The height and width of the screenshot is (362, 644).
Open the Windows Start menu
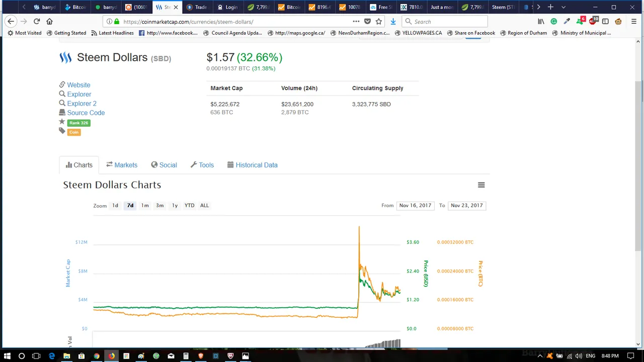[x=8, y=356]
